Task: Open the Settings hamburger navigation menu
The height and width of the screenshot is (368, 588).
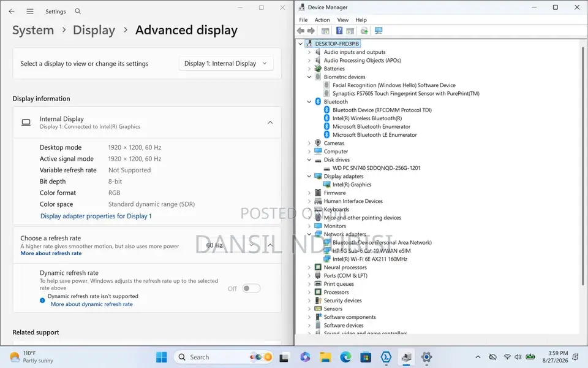Action: click(x=30, y=11)
